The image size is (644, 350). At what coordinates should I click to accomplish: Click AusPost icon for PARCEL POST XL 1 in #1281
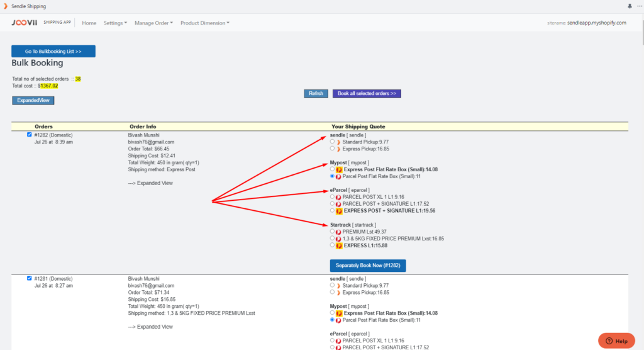pos(338,341)
